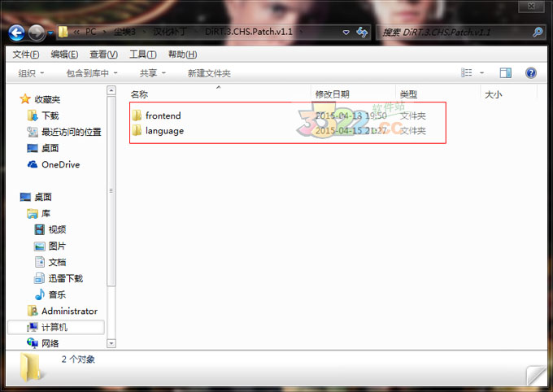Click the navigation pane scroll-up arrow
This screenshot has height=392, width=553.
[111, 90]
